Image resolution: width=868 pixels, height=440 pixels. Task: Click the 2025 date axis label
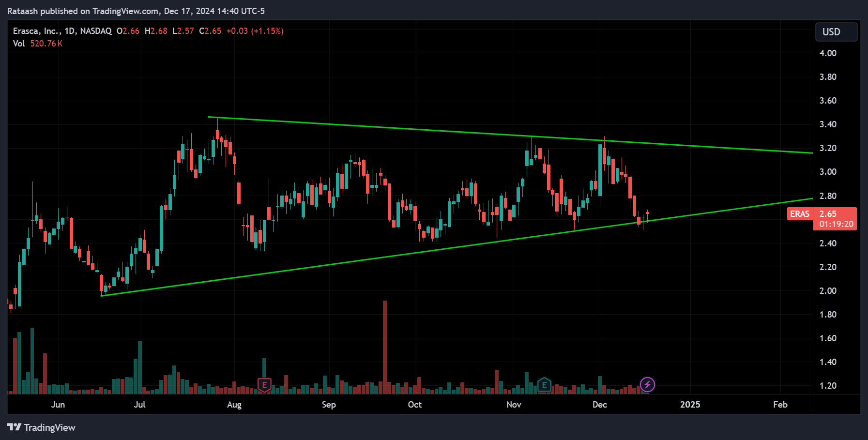point(690,405)
